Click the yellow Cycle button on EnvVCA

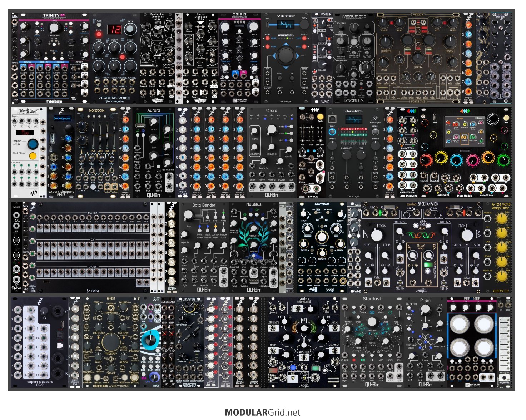[x=320, y=117]
